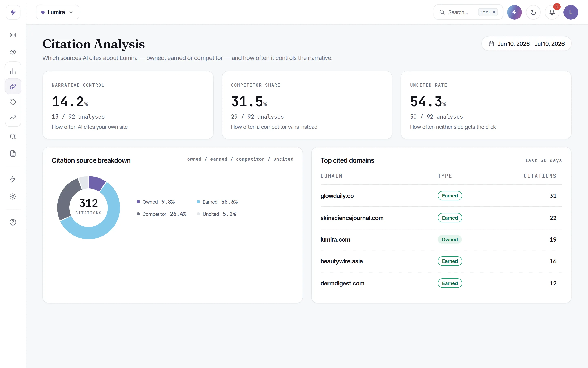588x368 pixels.
Task: Open the settings gear sidebar icon
Action: pyautogui.click(x=13, y=196)
